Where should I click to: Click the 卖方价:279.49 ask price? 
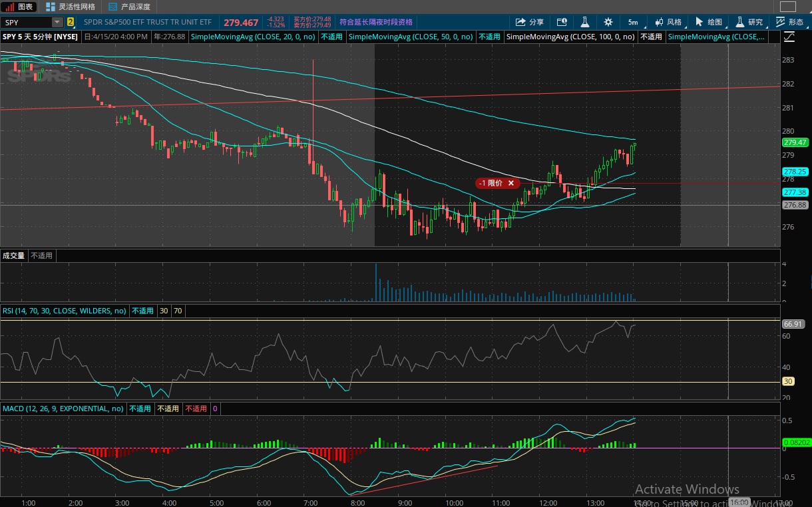tap(312, 25)
